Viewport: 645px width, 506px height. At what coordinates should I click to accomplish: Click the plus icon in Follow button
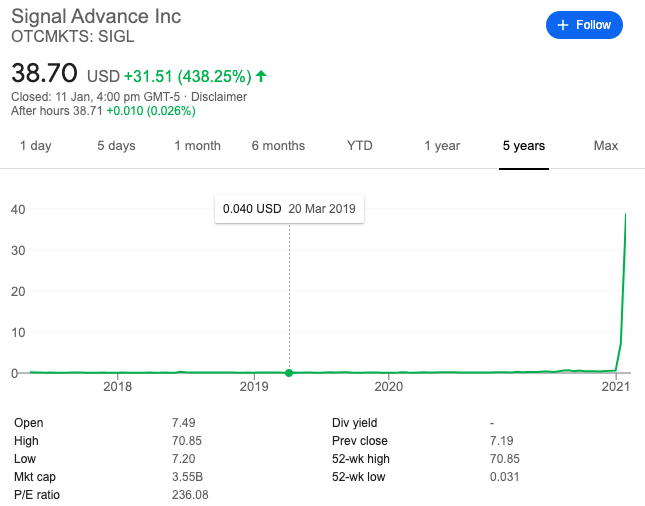[x=562, y=25]
